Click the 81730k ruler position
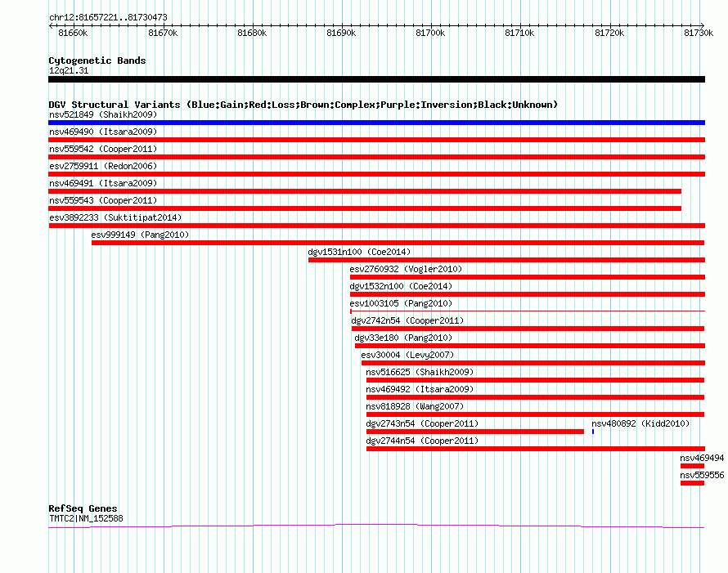Screen dimensions: 728x573 point(699,33)
